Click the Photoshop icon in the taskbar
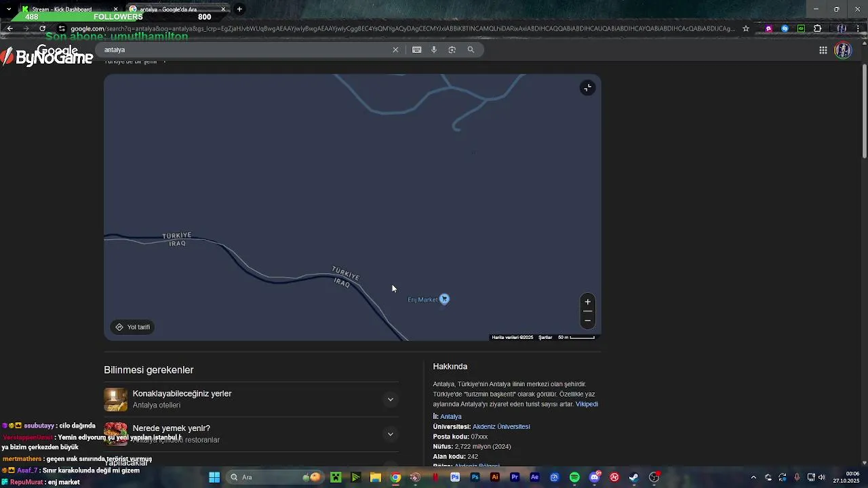868x488 pixels. pos(475,477)
